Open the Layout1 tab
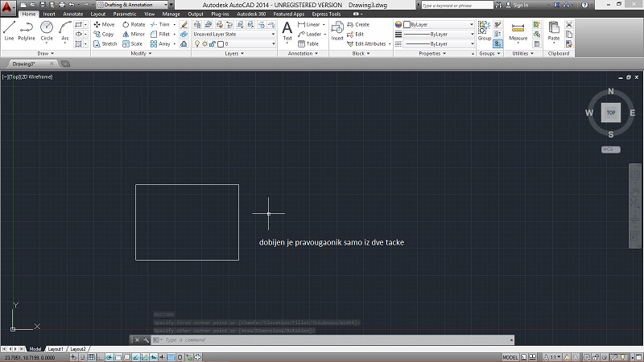Viewport: 644px width, 362px height. click(55, 349)
